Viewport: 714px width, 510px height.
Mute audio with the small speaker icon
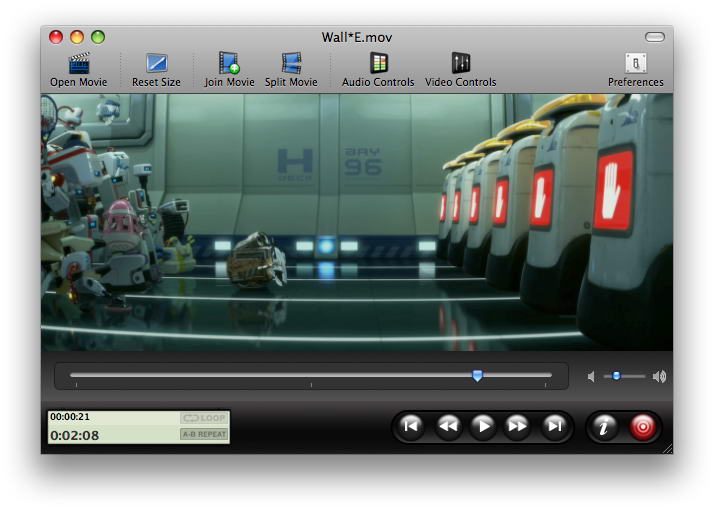(x=591, y=377)
